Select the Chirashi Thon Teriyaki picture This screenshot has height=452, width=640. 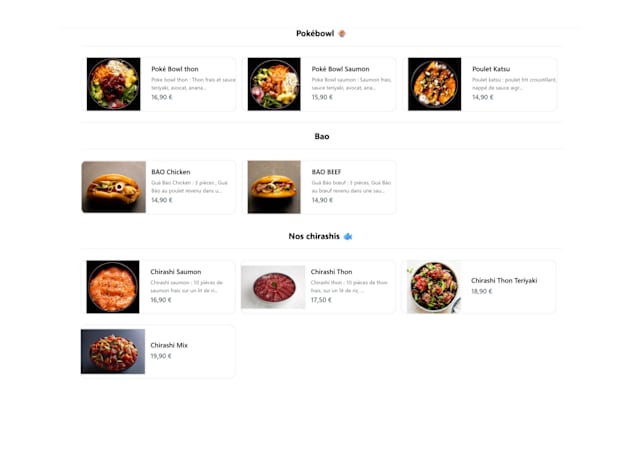pyautogui.click(x=434, y=287)
